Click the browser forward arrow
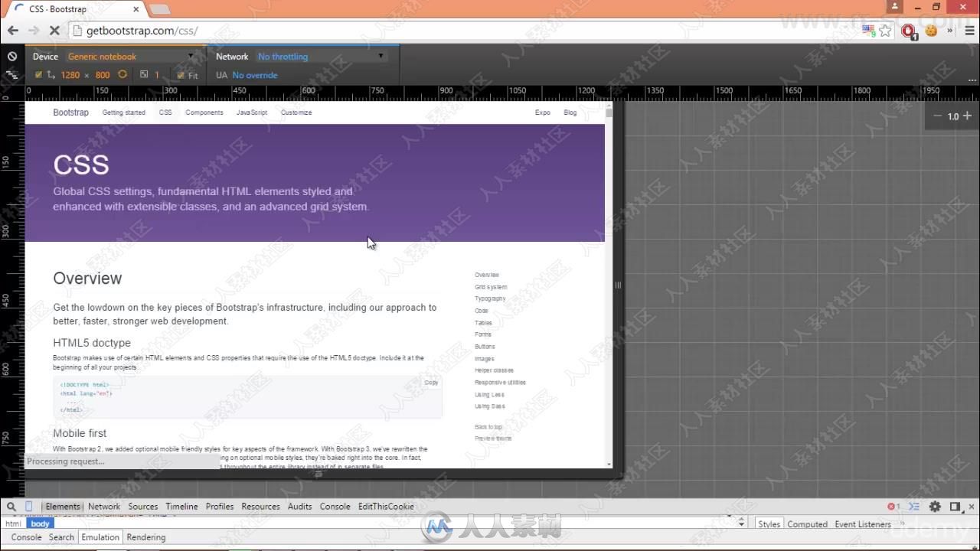Image resolution: width=980 pixels, height=551 pixels. click(34, 31)
